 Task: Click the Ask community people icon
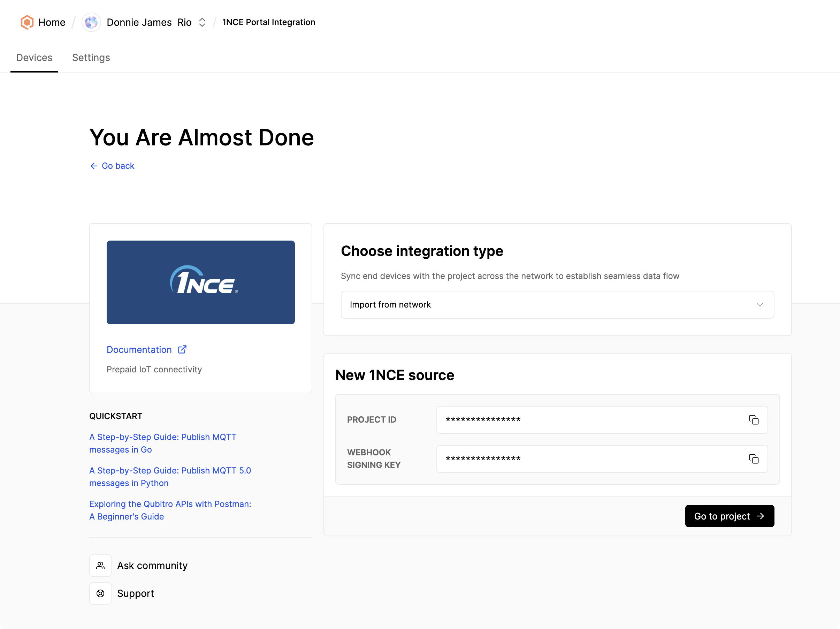tap(100, 566)
